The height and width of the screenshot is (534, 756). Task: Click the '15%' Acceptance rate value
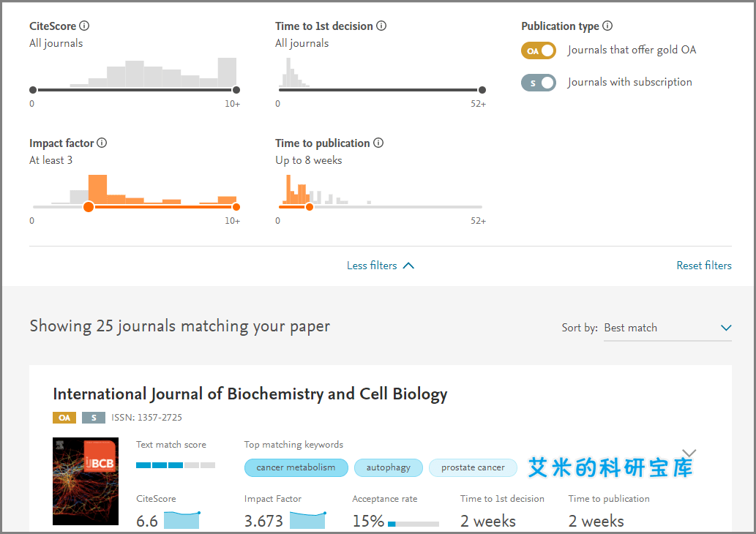click(x=368, y=521)
